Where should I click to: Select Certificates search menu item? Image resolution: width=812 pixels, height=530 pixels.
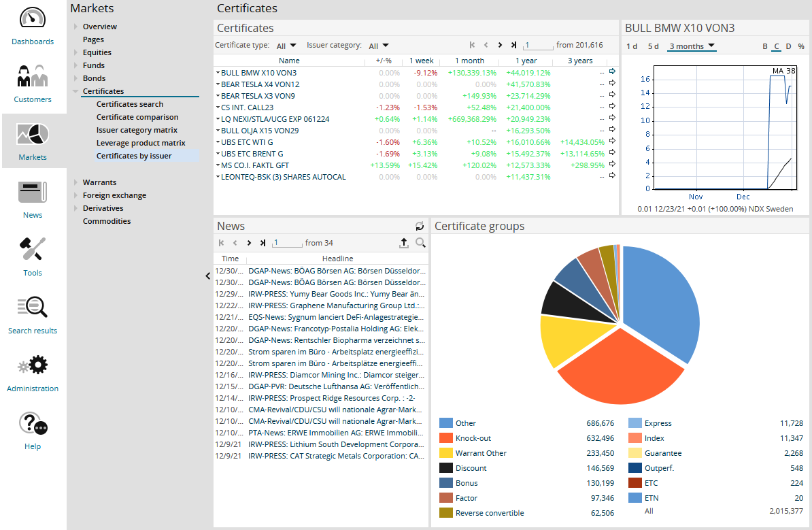(130, 104)
